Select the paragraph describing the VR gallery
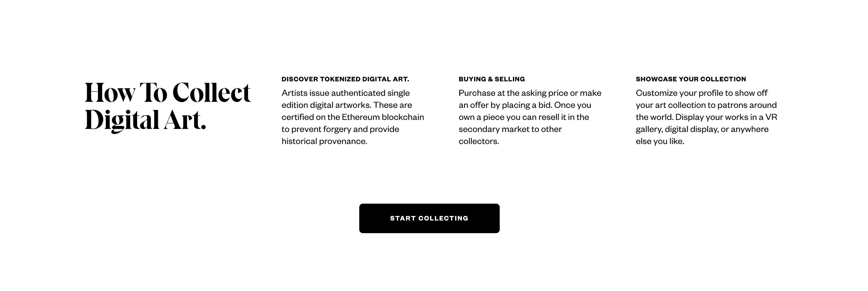The height and width of the screenshot is (291, 868). [706, 117]
